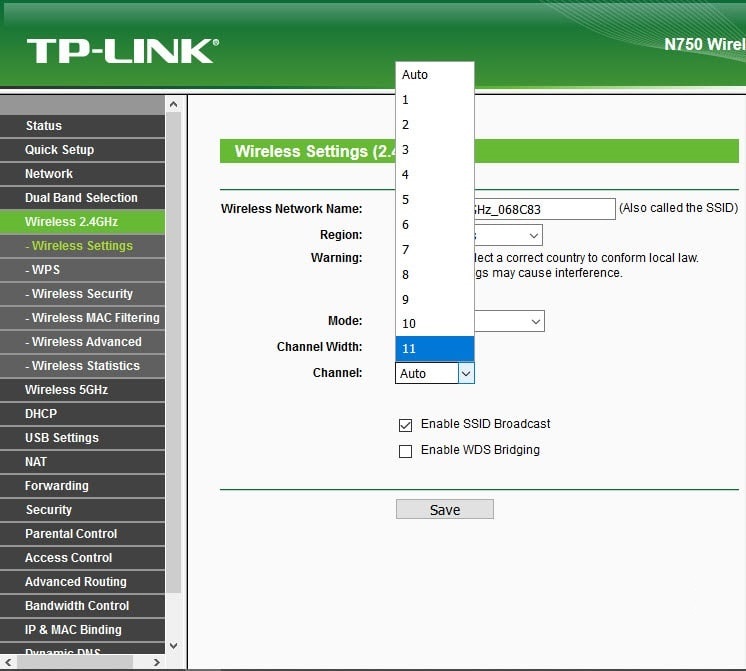746x671 pixels.
Task: Open Advanced Routing page
Action: pos(82,582)
